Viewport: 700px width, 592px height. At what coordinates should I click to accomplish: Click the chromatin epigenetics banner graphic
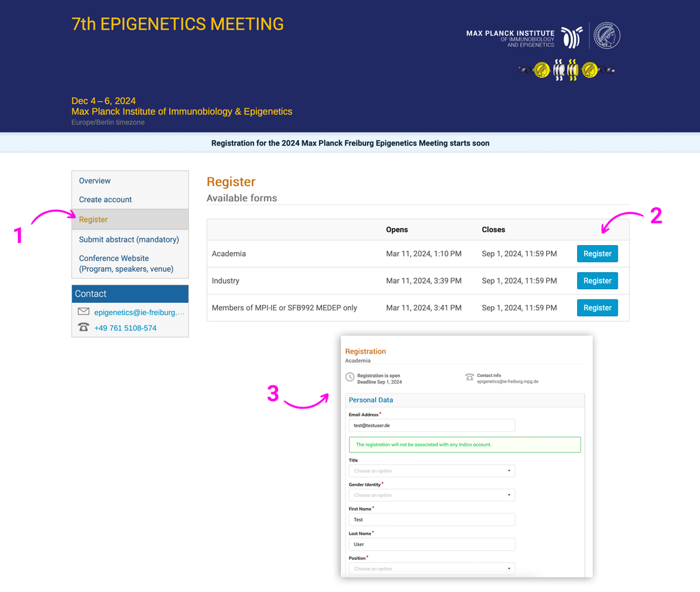(566, 69)
